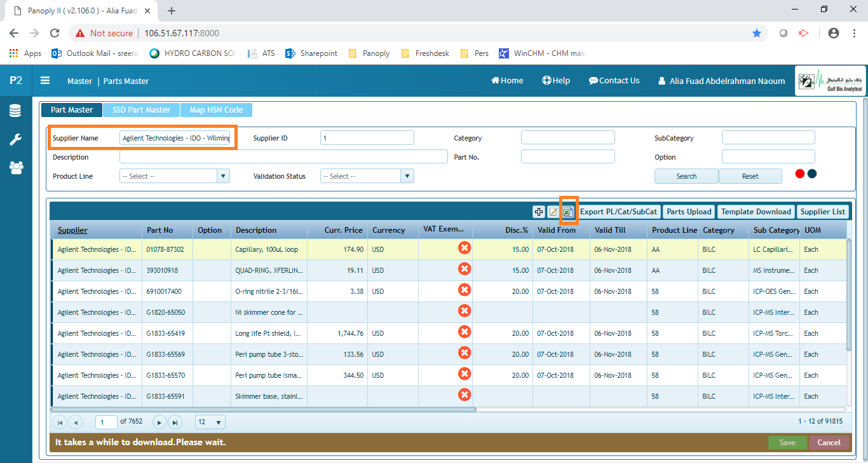Click the SubCategory input field
Image resolution: width=868 pixels, height=463 pixels.
pos(768,138)
